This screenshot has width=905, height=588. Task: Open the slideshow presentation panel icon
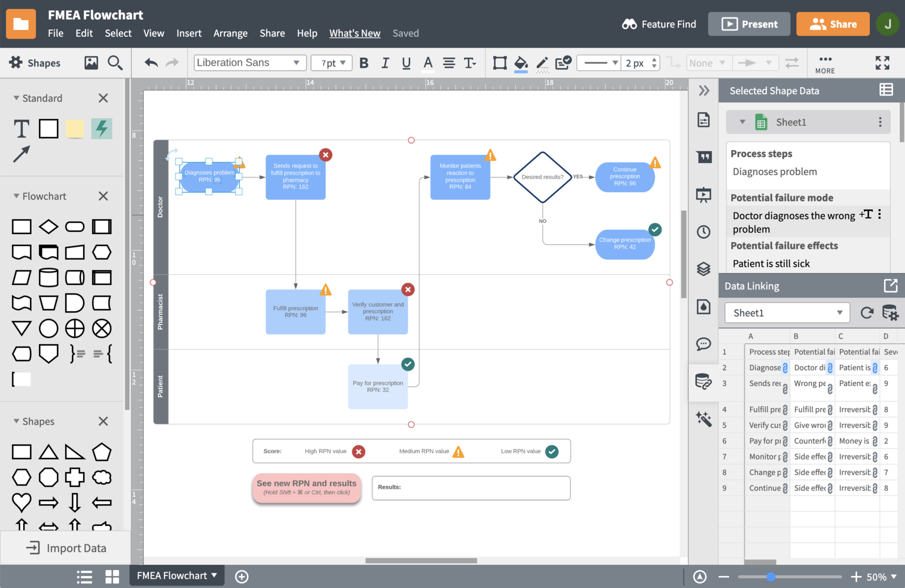coord(703,194)
